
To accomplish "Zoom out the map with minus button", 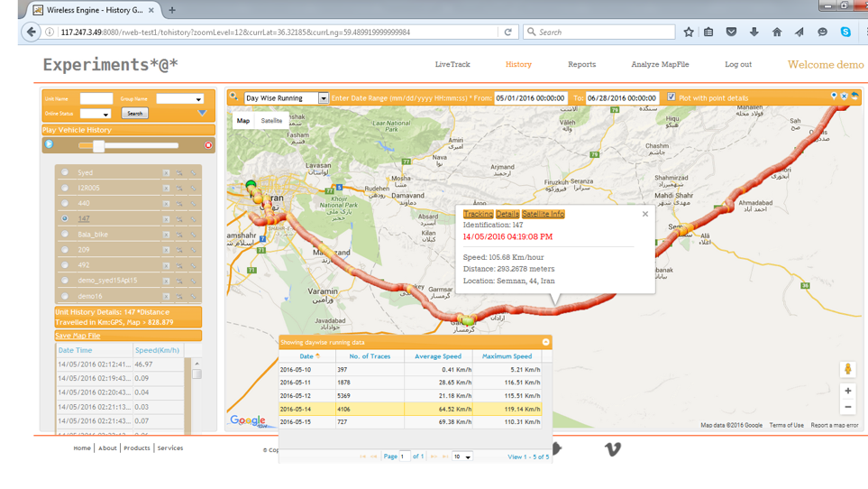I will tap(847, 407).
